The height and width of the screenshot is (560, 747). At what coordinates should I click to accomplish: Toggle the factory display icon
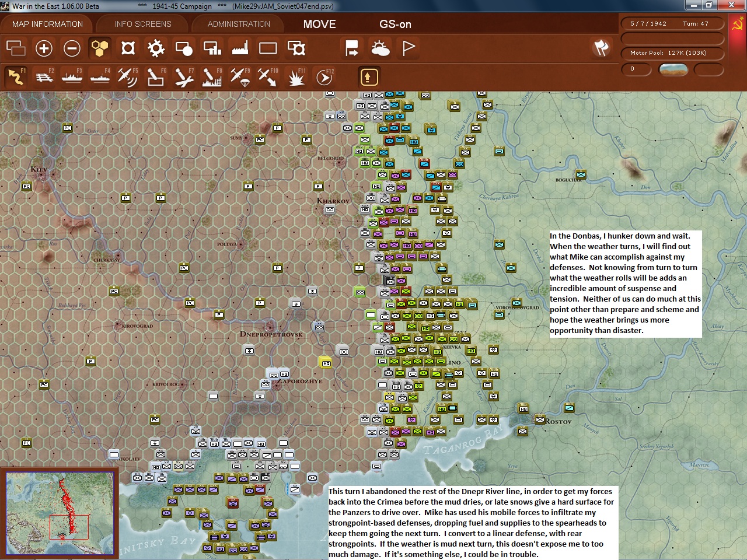pyautogui.click(x=240, y=48)
